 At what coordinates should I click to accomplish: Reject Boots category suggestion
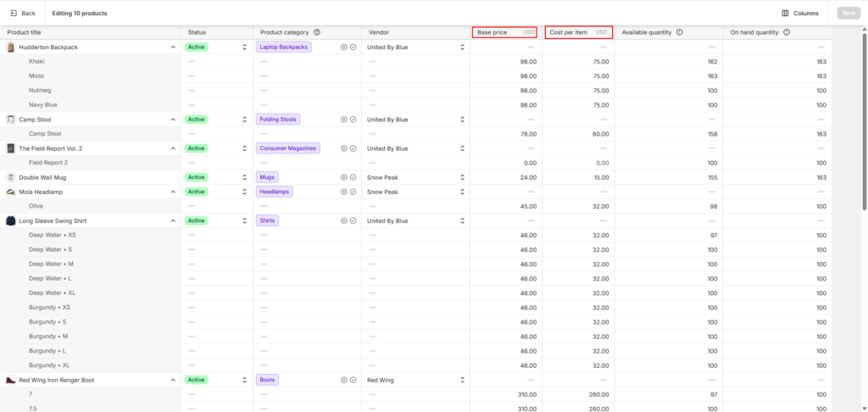(344, 380)
